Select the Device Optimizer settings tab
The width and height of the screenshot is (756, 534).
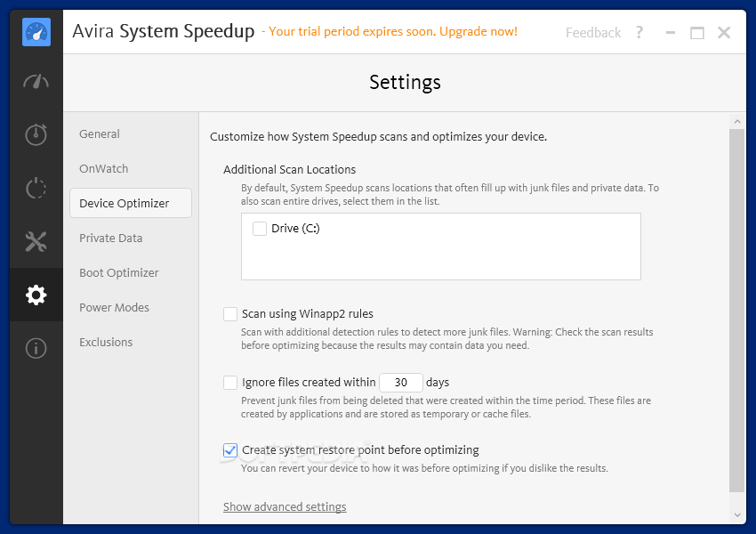[x=131, y=203]
